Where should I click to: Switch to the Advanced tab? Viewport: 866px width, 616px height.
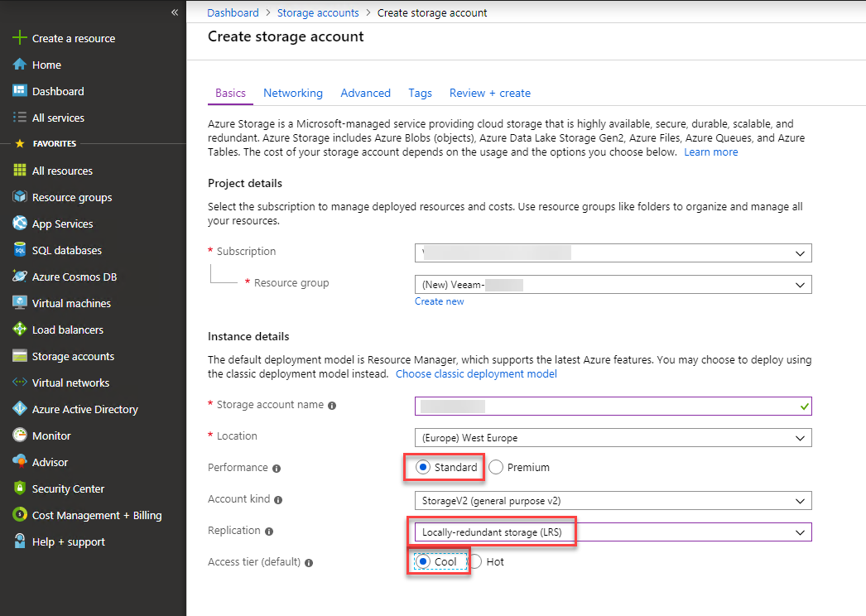click(366, 93)
